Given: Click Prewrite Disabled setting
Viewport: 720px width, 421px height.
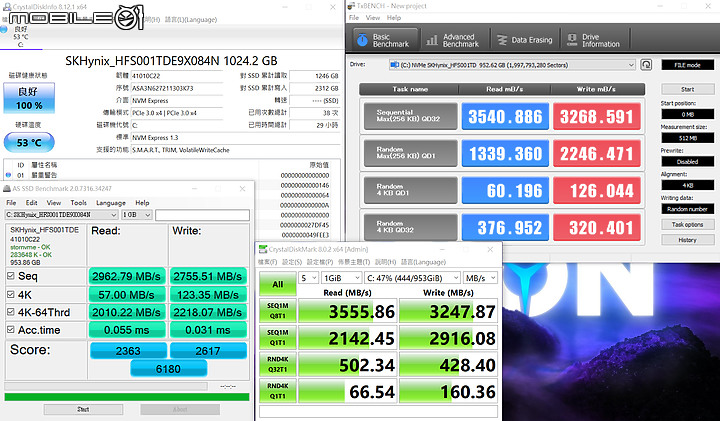Looking at the screenshot, I should 687,162.
